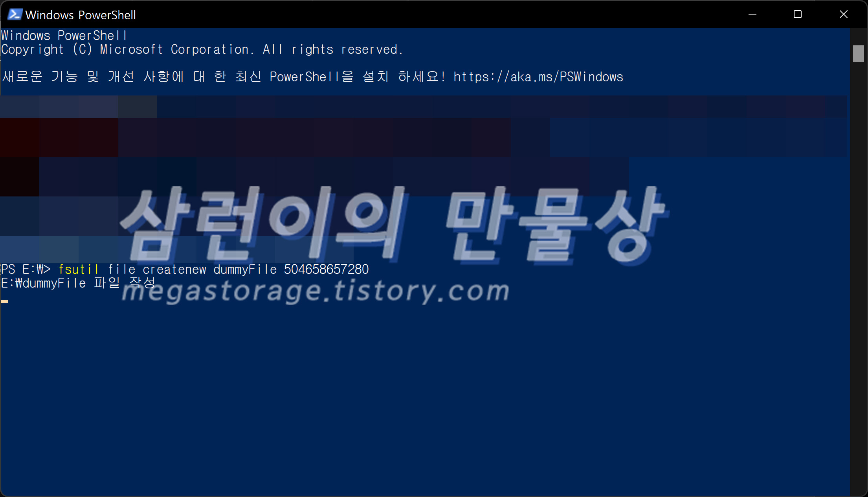Click the yellow fsutil command word
This screenshot has height=497, width=868.
(78, 270)
